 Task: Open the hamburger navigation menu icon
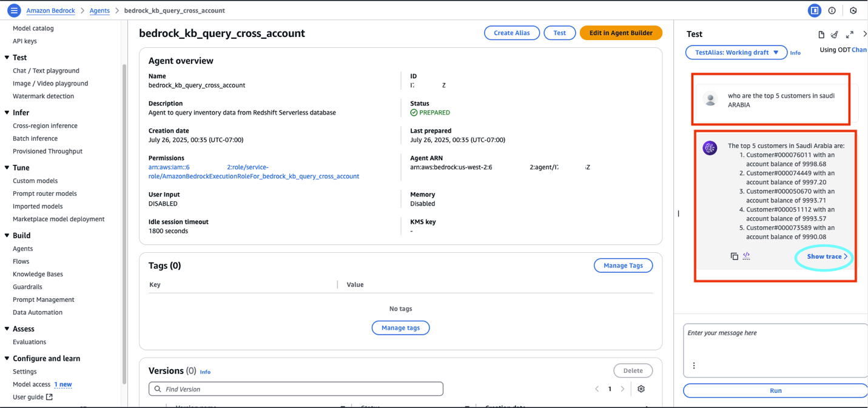[x=14, y=10]
